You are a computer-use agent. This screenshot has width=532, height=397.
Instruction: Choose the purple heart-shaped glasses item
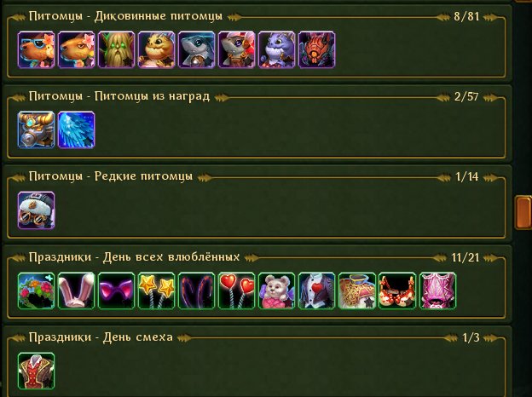coord(116,291)
